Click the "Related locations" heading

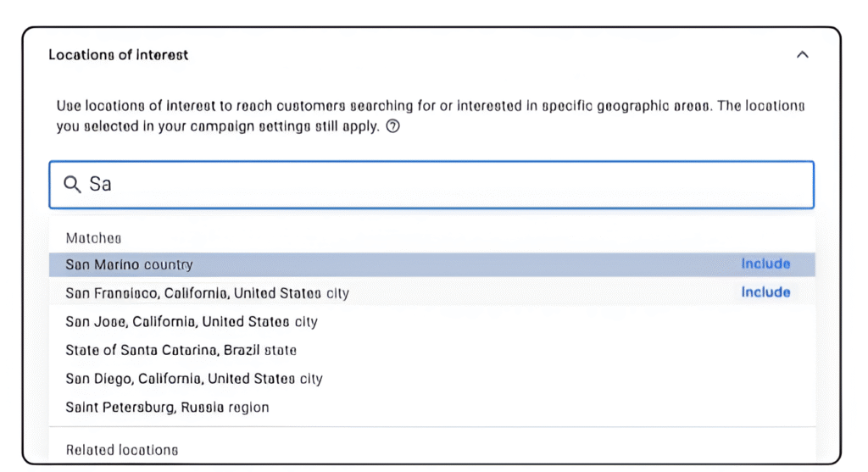pos(122,450)
